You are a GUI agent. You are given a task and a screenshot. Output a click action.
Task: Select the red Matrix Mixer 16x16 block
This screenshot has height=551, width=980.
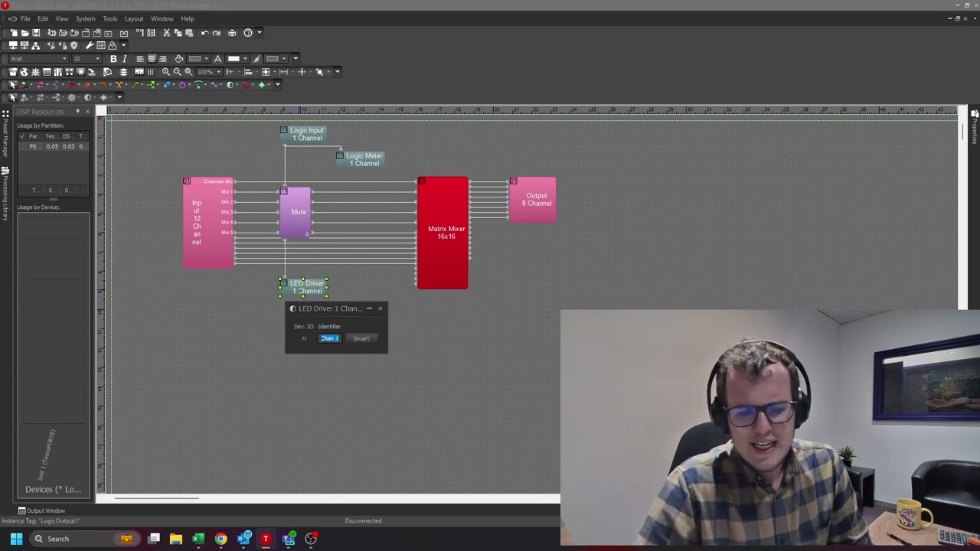pos(443,233)
